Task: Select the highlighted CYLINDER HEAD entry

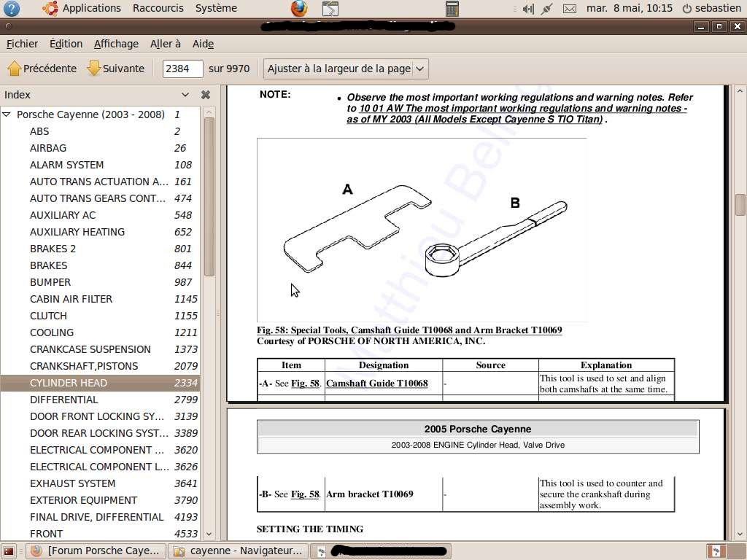Action: point(100,383)
